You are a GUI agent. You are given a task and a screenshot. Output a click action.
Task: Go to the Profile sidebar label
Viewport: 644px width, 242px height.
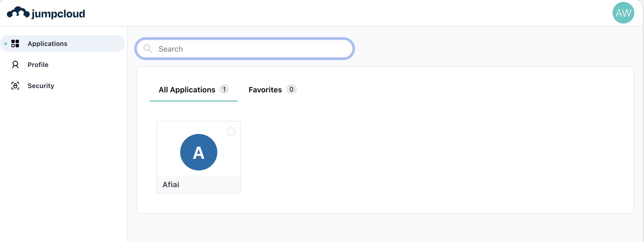coord(38,65)
